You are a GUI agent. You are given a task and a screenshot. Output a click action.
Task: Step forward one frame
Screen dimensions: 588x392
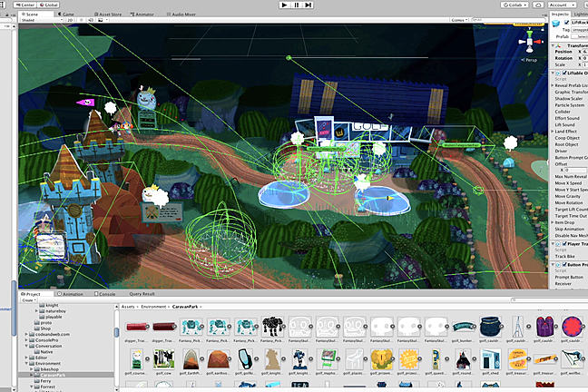308,5
